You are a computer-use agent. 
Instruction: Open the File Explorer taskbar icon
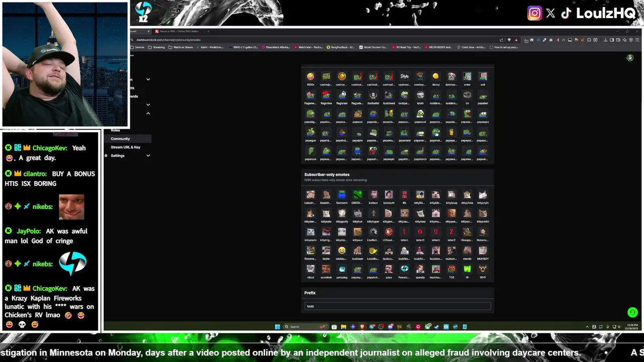click(343, 327)
